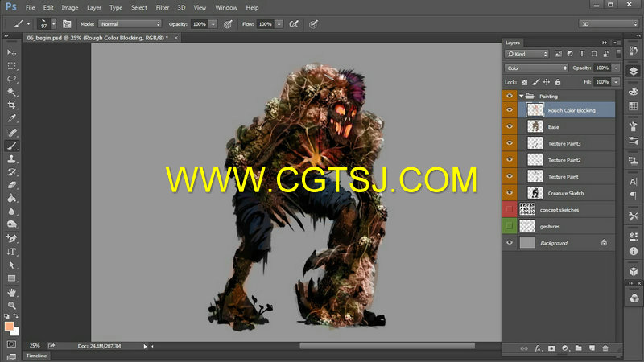Image resolution: width=644 pixels, height=362 pixels.
Task: Select the Magic Wand tool
Action: click(11, 92)
